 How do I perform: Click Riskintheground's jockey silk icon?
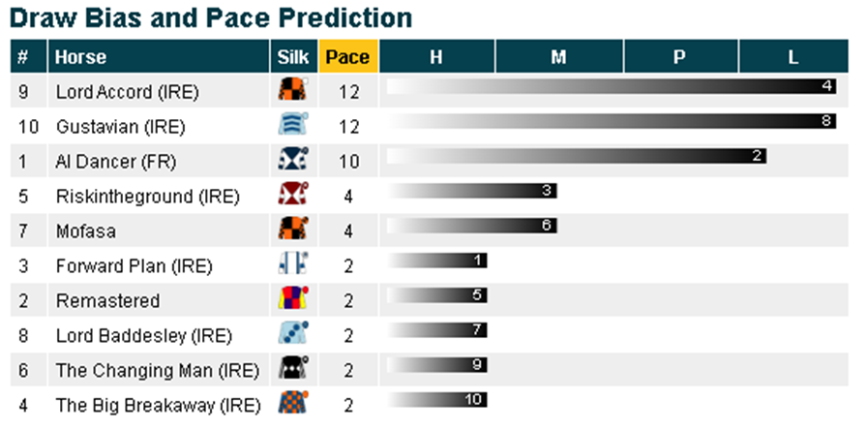click(x=293, y=195)
